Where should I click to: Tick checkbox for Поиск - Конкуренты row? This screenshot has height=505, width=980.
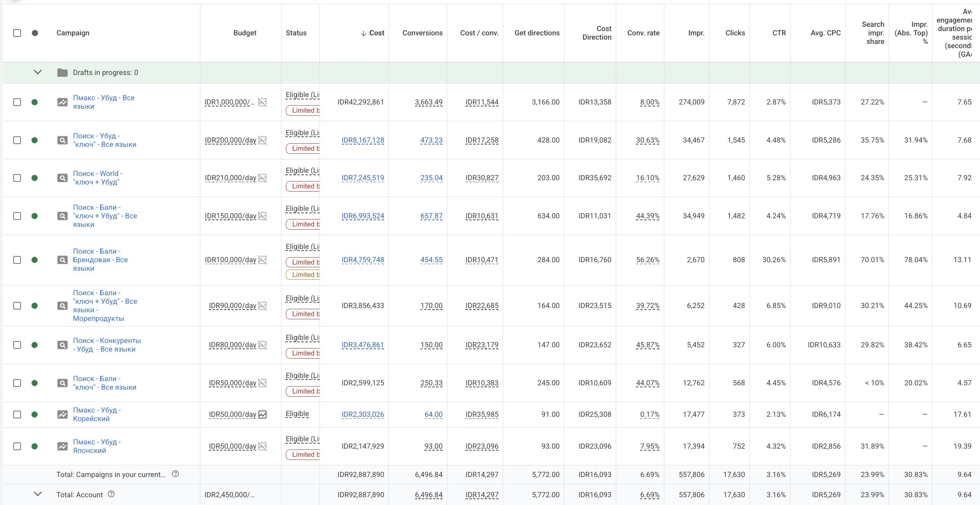point(17,345)
